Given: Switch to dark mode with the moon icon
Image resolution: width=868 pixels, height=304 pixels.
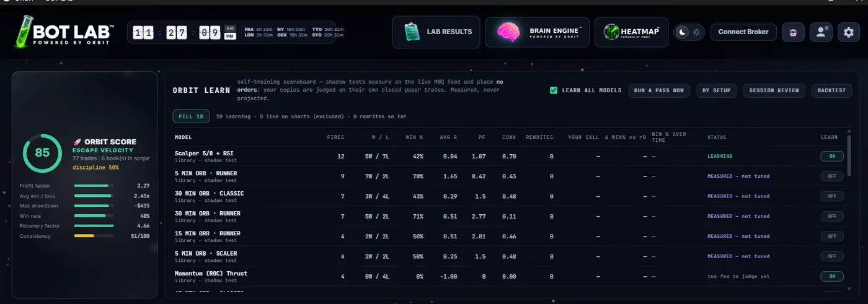Looking at the screenshot, I should point(683,32).
